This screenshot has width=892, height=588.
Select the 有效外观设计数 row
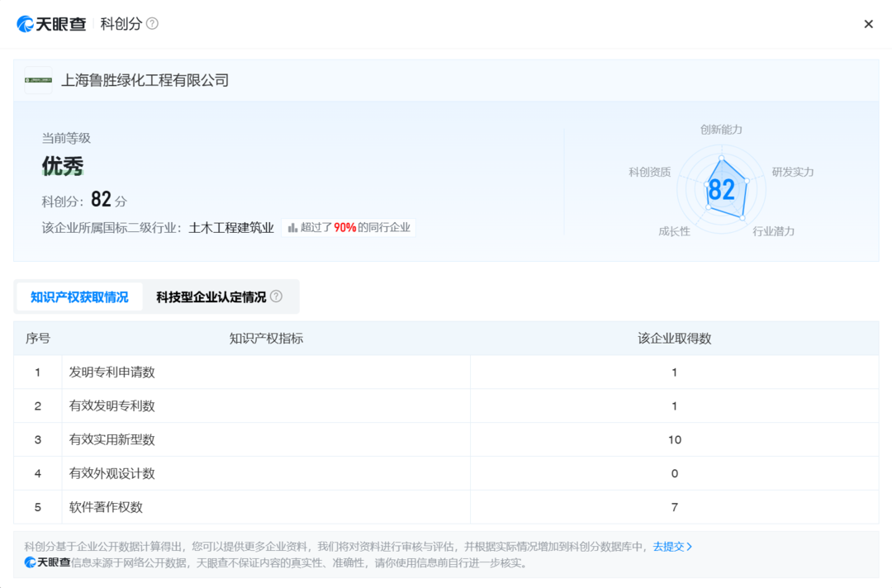(x=446, y=473)
